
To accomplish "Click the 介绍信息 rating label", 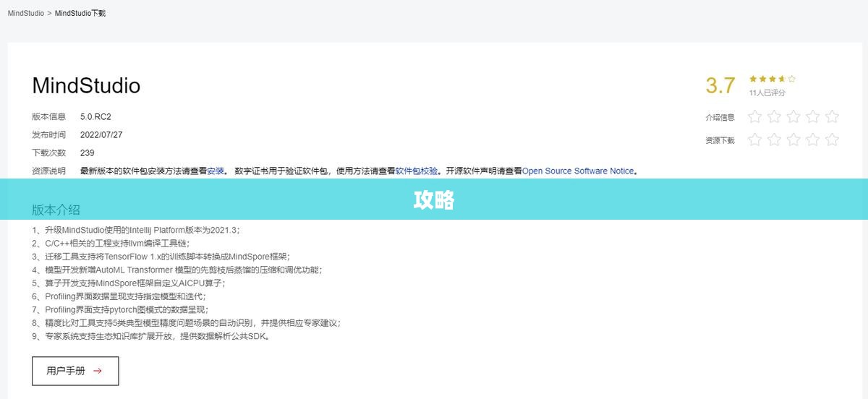I will [x=720, y=117].
